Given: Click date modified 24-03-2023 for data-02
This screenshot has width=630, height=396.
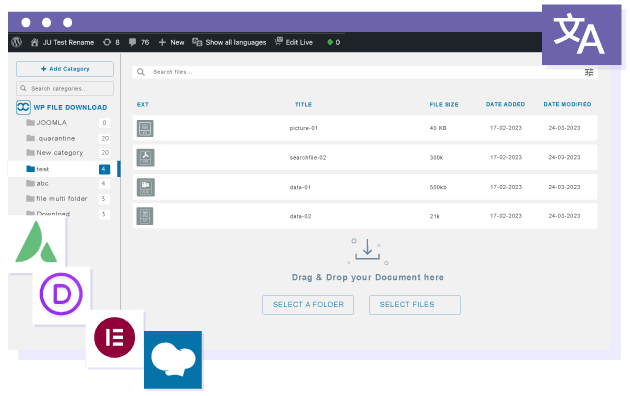Looking at the screenshot, I should [x=565, y=216].
